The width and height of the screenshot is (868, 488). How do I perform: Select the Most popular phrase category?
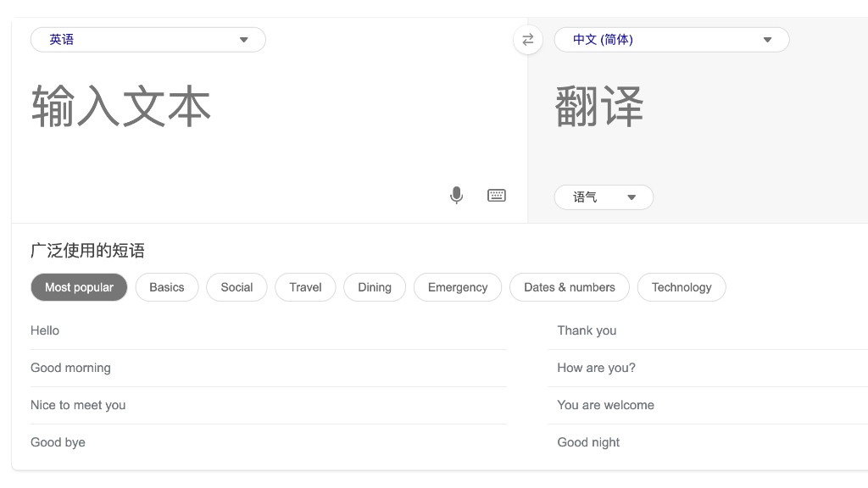79,287
